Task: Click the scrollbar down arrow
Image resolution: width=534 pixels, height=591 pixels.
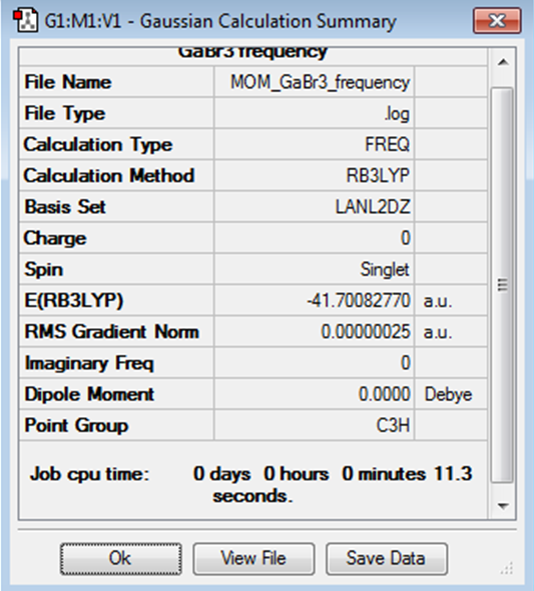Action: [x=503, y=505]
